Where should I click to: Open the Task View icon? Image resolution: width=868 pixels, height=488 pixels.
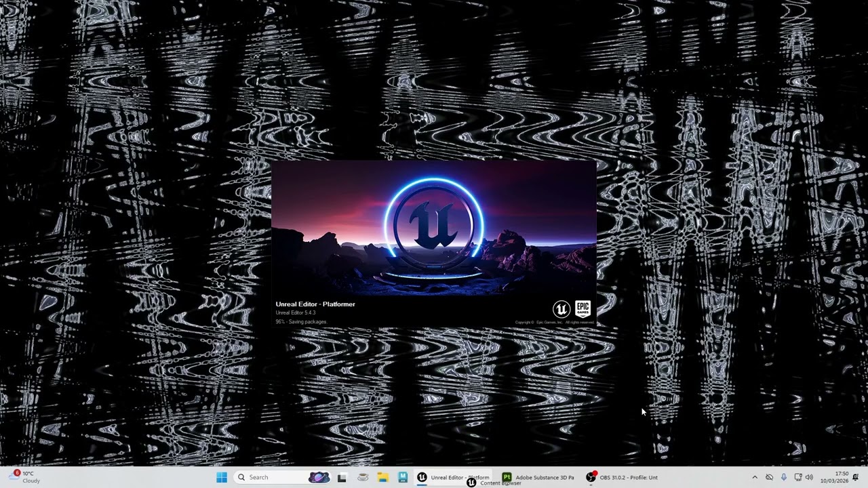point(342,477)
